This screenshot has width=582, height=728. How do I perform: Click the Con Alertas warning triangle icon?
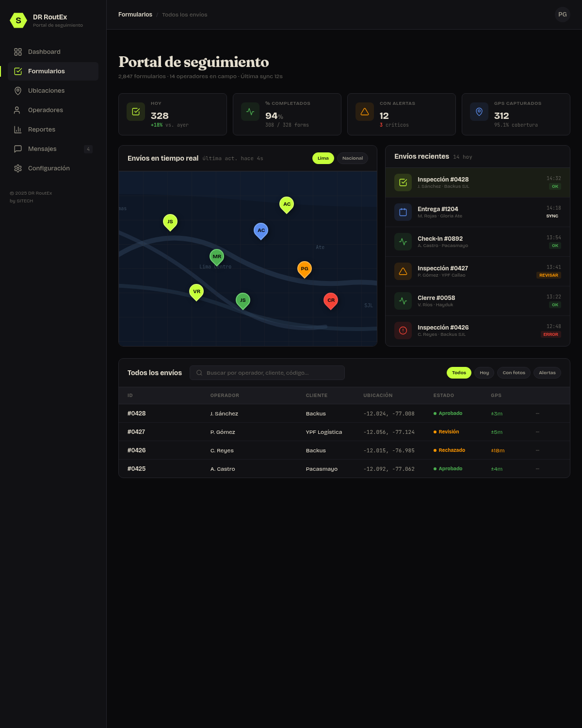pyautogui.click(x=365, y=112)
